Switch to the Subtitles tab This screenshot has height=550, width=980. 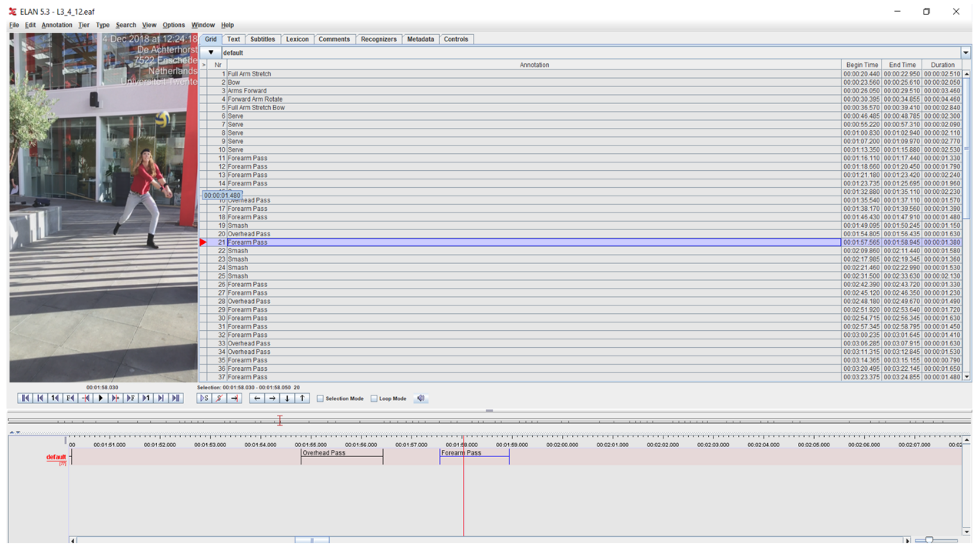click(x=262, y=39)
